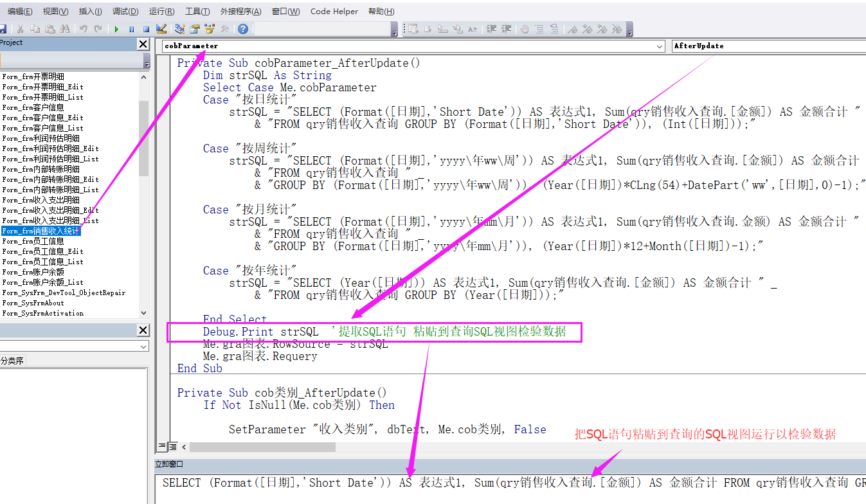The image size is (866, 504).
Task: Click the Comment Block icon
Action: [540, 29]
